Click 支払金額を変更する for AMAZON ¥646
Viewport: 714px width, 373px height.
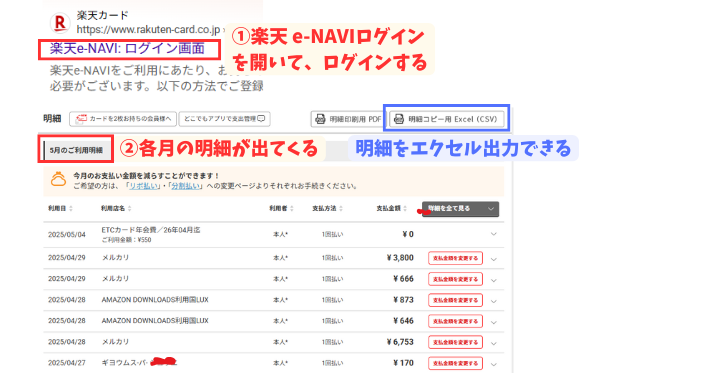455,321
